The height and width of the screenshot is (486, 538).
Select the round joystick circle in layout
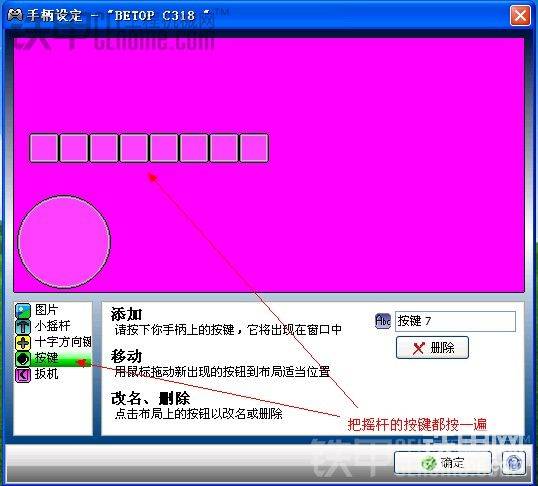coord(64,241)
